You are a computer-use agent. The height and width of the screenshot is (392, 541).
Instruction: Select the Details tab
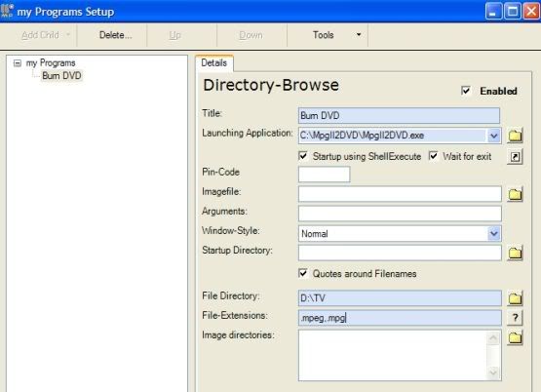pos(214,63)
